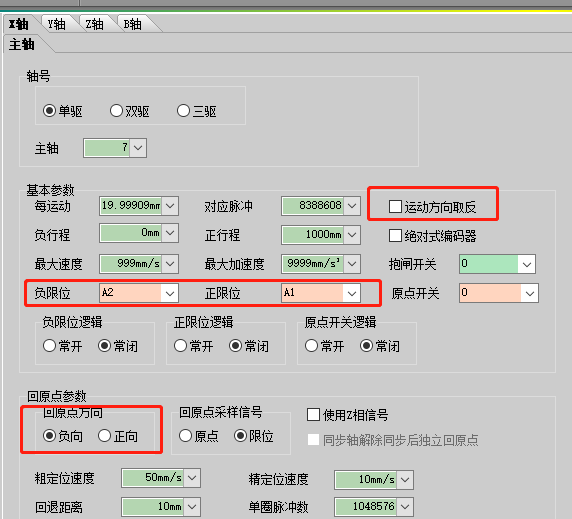The width and height of the screenshot is (572, 519).
Task: Click the 对应脉冲 value field
Action: [313, 206]
